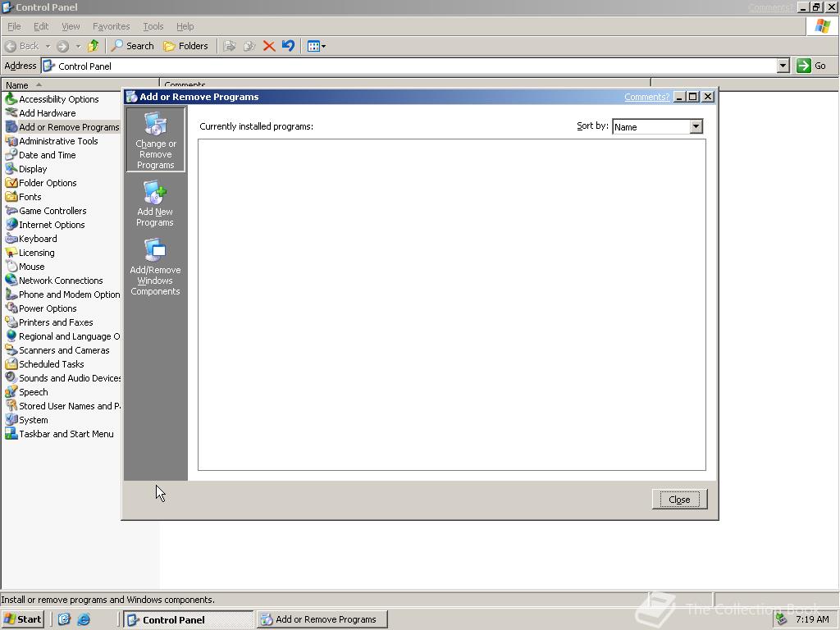Viewport: 840px width, 630px height.
Task: Open the Licensing item
Action: (30, 253)
